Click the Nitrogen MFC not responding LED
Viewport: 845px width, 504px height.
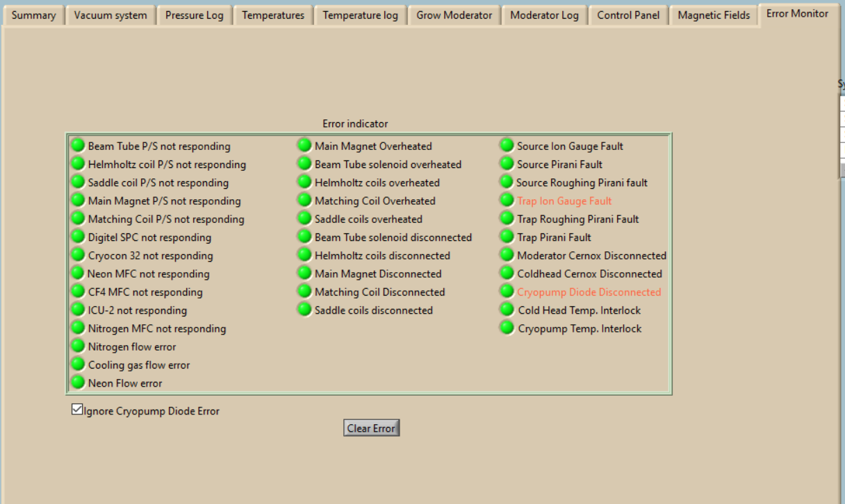tap(78, 328)
